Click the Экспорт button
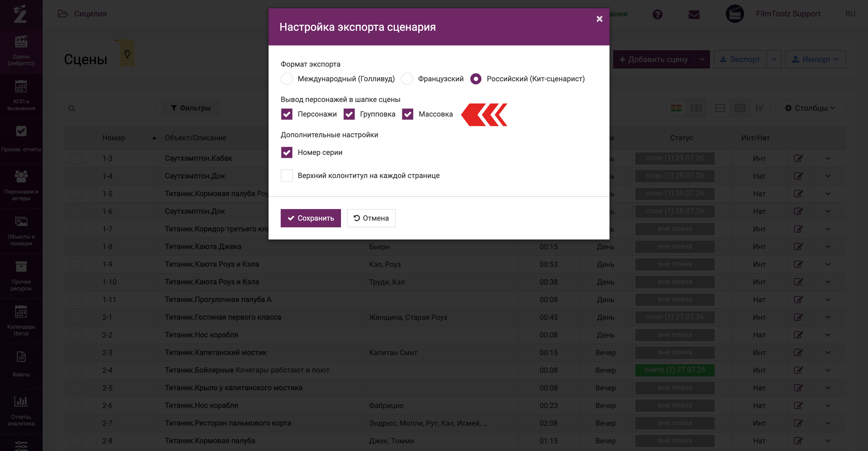The image size is (868, 451). (740, 59)
